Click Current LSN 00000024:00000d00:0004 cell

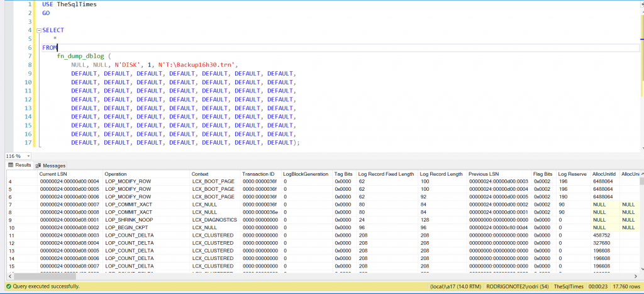point(70,181)
